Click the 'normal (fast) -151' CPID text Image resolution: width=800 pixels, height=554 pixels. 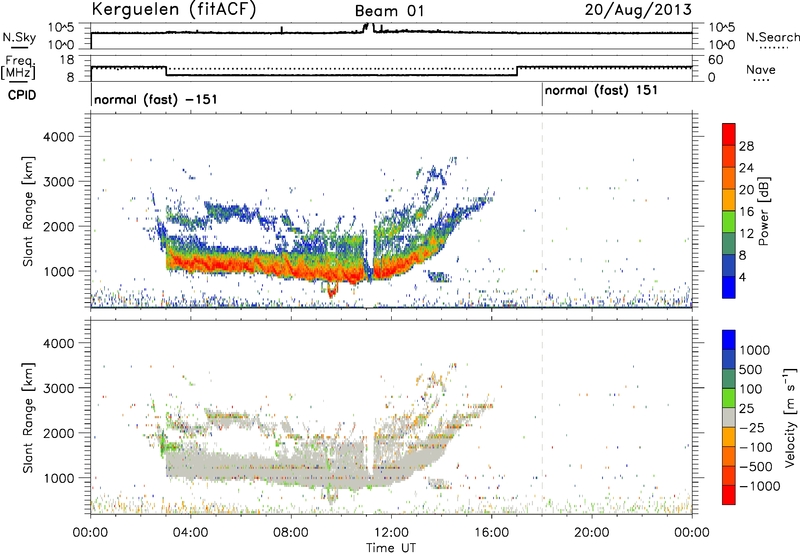(156, 99)
